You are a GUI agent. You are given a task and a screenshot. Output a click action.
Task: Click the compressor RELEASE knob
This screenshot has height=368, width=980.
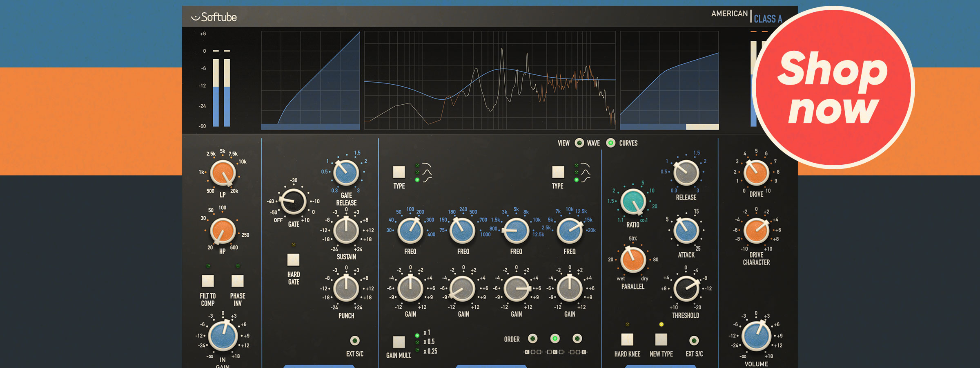[686, 173]
